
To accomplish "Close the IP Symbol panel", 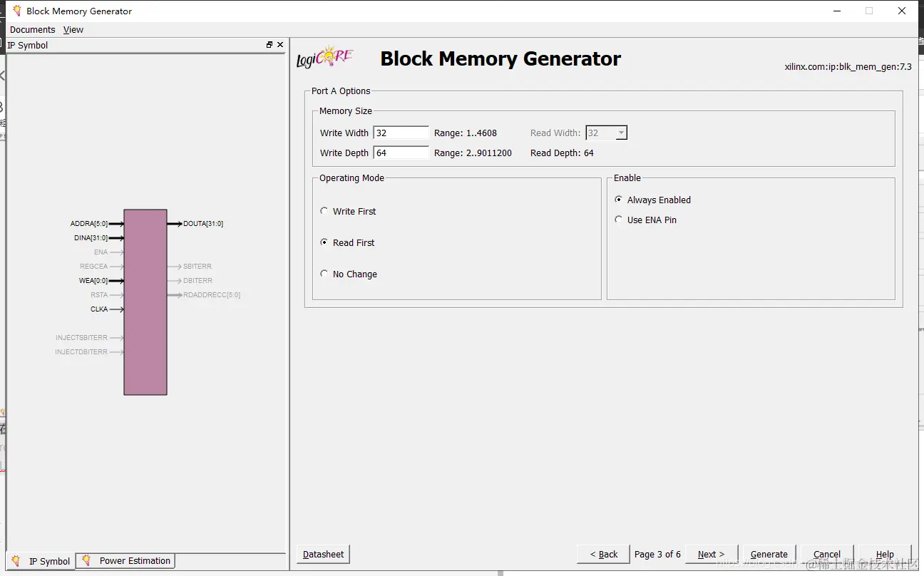I will click(280, 45).
